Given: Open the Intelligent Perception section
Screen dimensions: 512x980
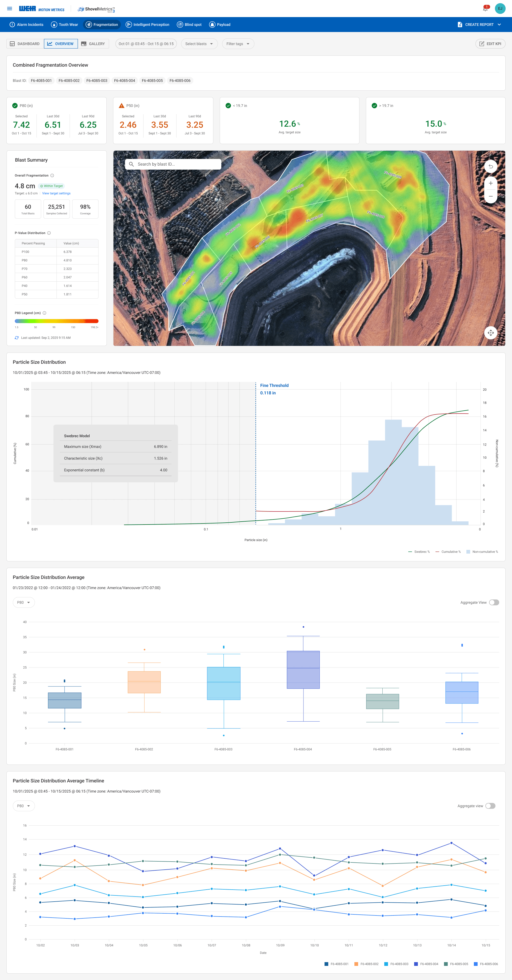Looking at the screenshot, I should [147, 25].
